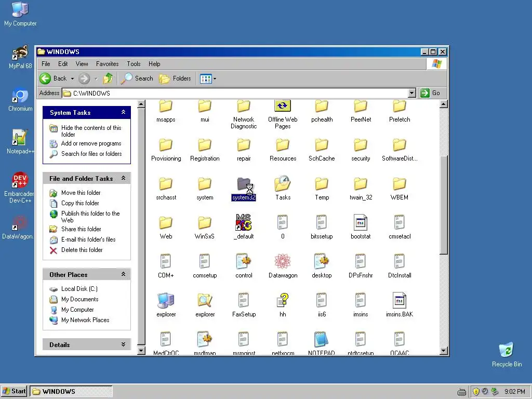Viewport: 532px width, 399px height.
Task: Select the Embarcadero Dev-C++ desktop icon
Action: (20, 188)
